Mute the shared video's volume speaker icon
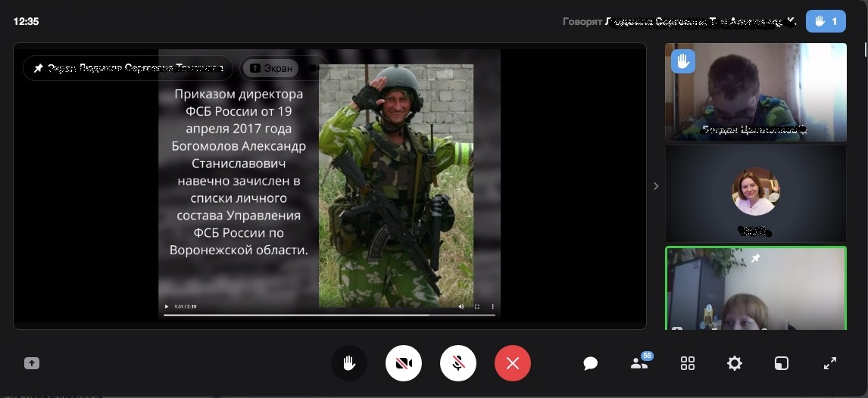This screenshot has height=398, width=868. coord(462,306)
